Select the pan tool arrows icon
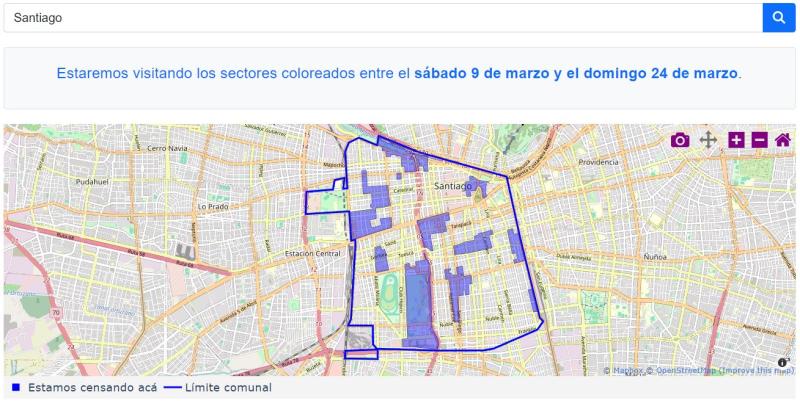This screenshot has width=800, height=403. click(708, 140)
